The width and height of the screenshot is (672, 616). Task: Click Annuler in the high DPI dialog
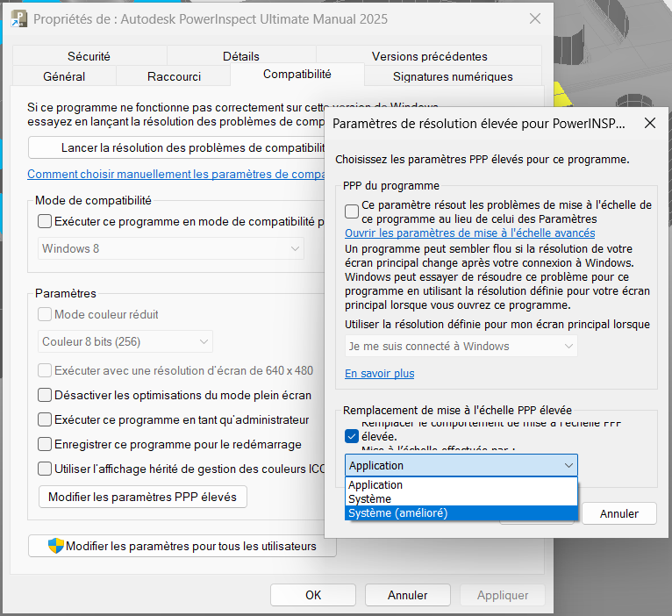[618, 513]
